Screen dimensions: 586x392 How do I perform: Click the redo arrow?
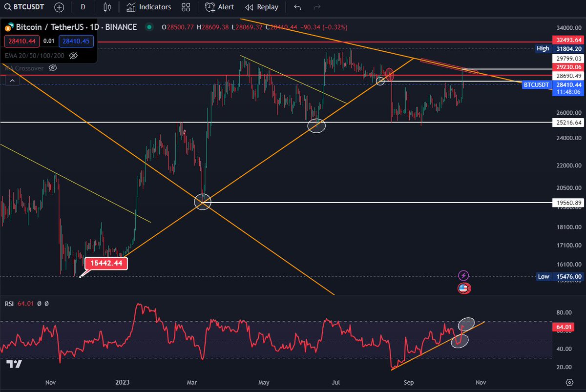(317, 7)
